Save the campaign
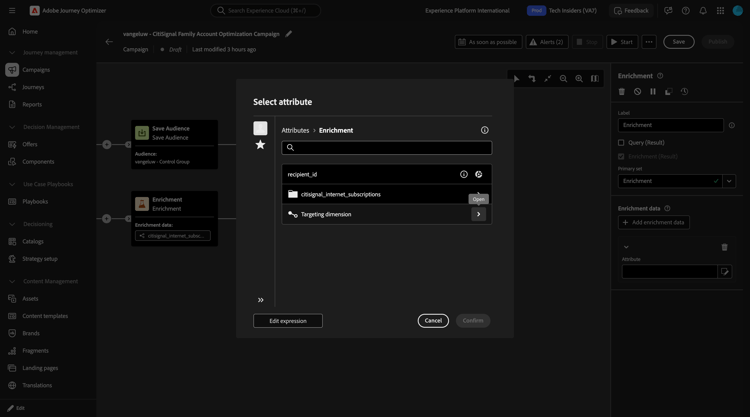This screenshot has width=750, height=417. click(678, 42)
